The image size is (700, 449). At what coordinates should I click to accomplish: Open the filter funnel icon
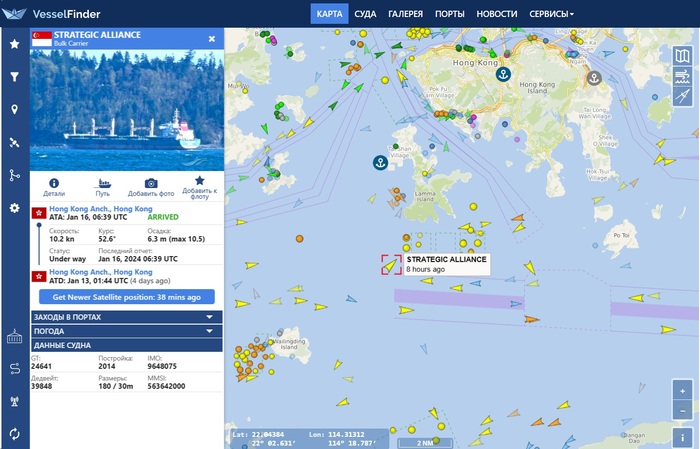pos(15,77)
